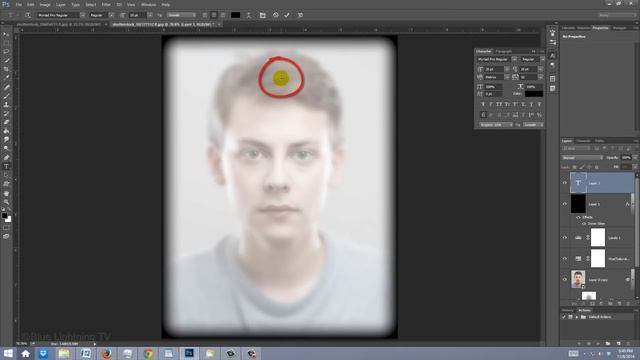Switch to the first document tab
The height and width of the screenshot is (360, 640).
point(60,24)
